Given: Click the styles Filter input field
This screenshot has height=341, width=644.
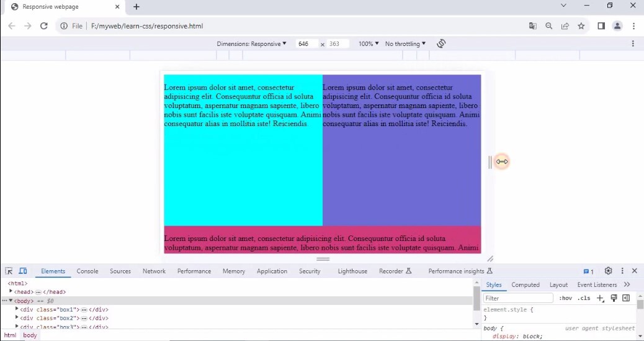Looking at the screenshot, I should pos(518,298).
